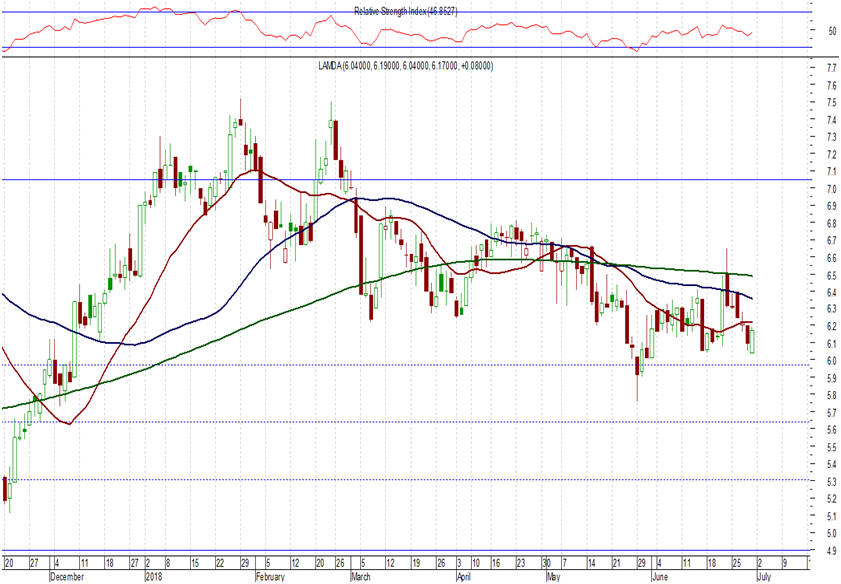Click the LAMDA price values header text
The height and width of the screenshot is (584, 841).
click(x=406, y=66)
